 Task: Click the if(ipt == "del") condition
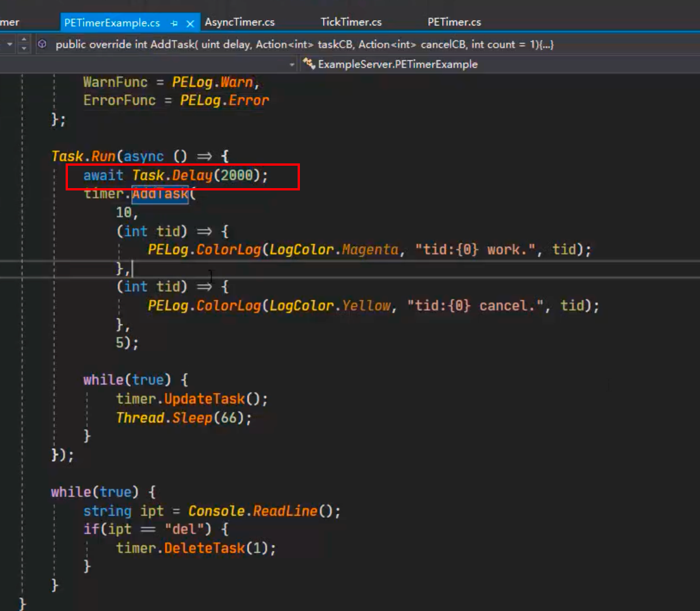pos(147,529)
